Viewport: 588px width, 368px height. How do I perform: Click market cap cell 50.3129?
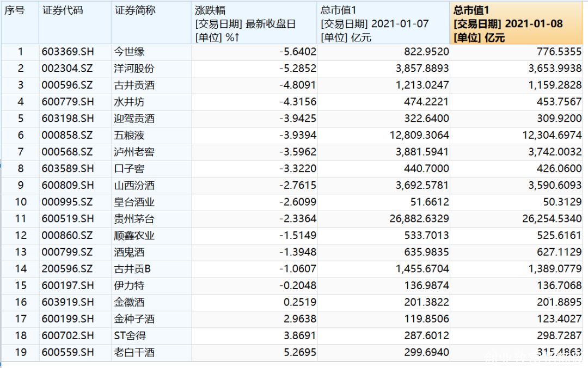click(x=562, y=202)
